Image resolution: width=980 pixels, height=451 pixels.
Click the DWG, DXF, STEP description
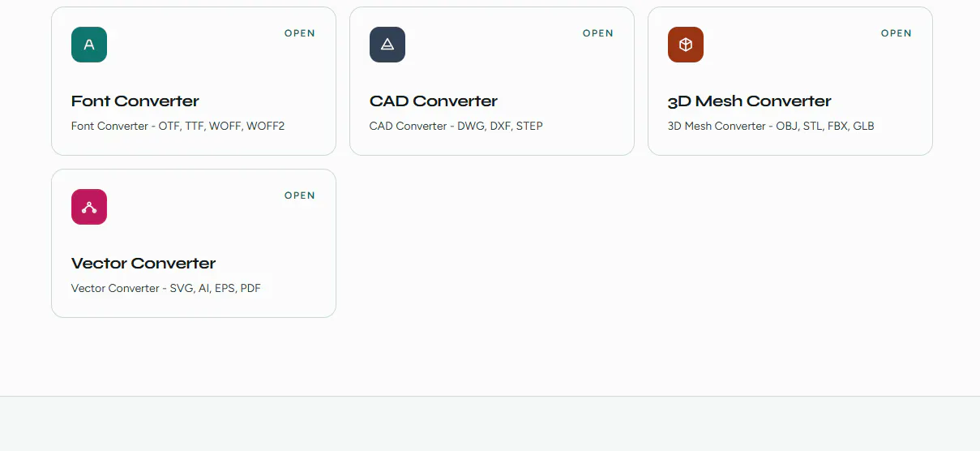click(456, 127)
